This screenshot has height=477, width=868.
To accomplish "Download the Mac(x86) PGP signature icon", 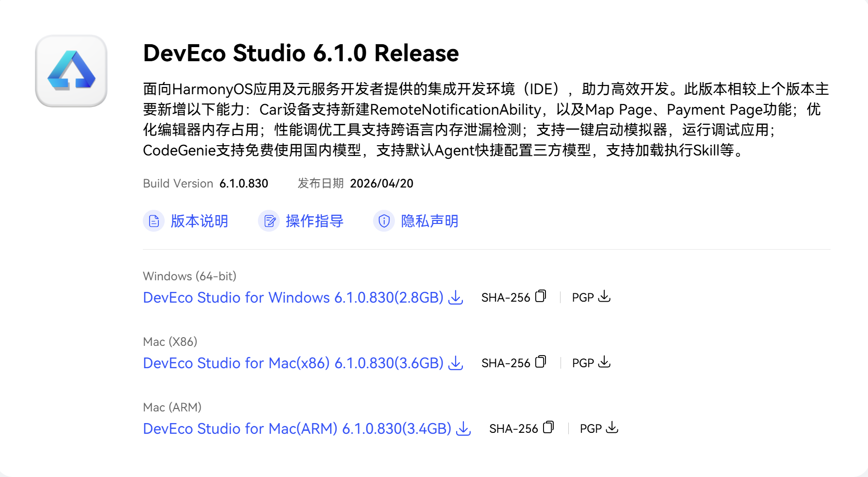I will [604, 362].
